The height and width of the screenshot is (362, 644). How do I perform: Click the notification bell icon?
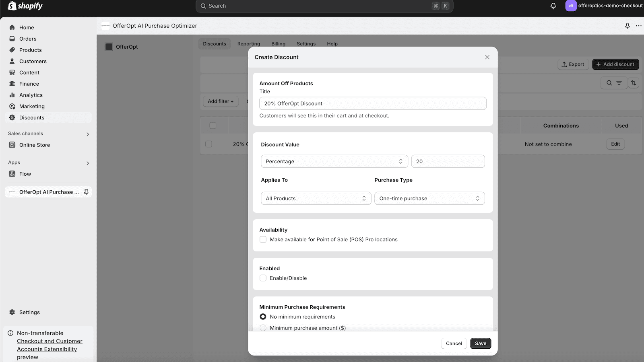553,6
